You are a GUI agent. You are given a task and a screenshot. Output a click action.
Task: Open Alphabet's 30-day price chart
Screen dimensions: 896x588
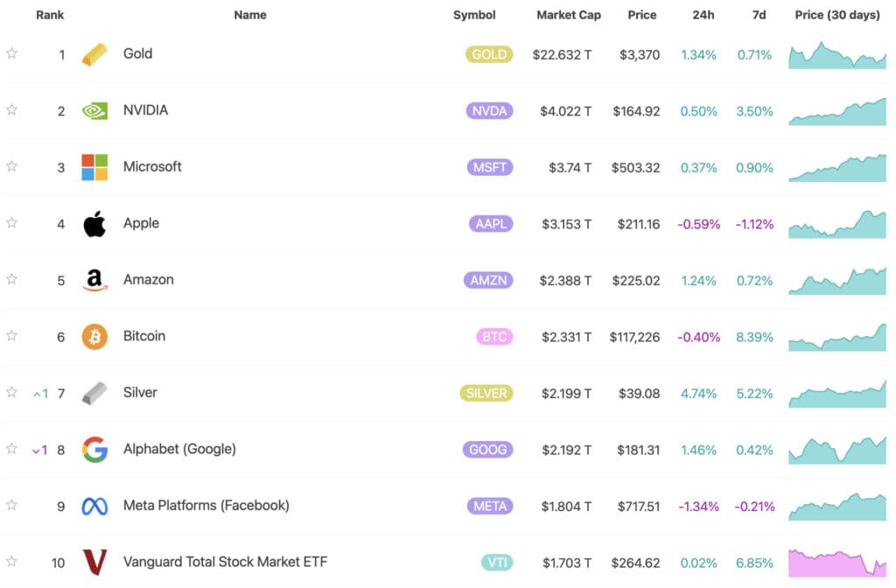pyautogui.click(x=837, y=451)
